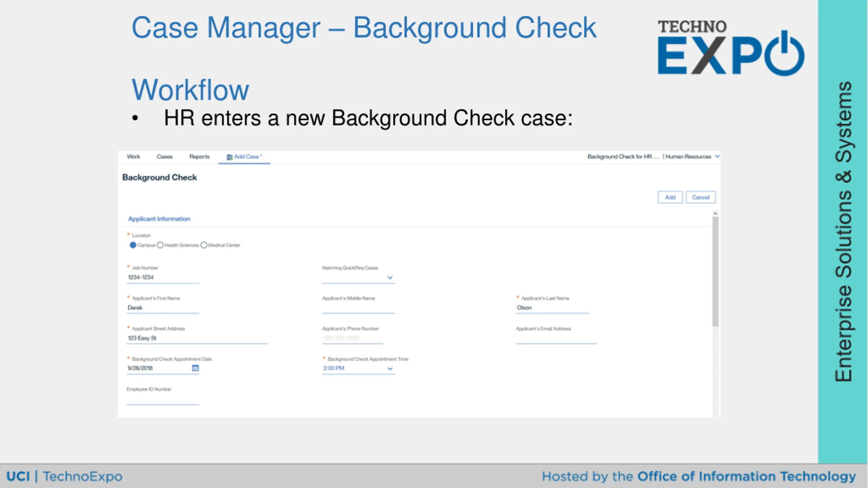The image size is (868, 488).
Task: Expand the Appointment Time dropdown showing 2:00 PM
Action: 358,368
